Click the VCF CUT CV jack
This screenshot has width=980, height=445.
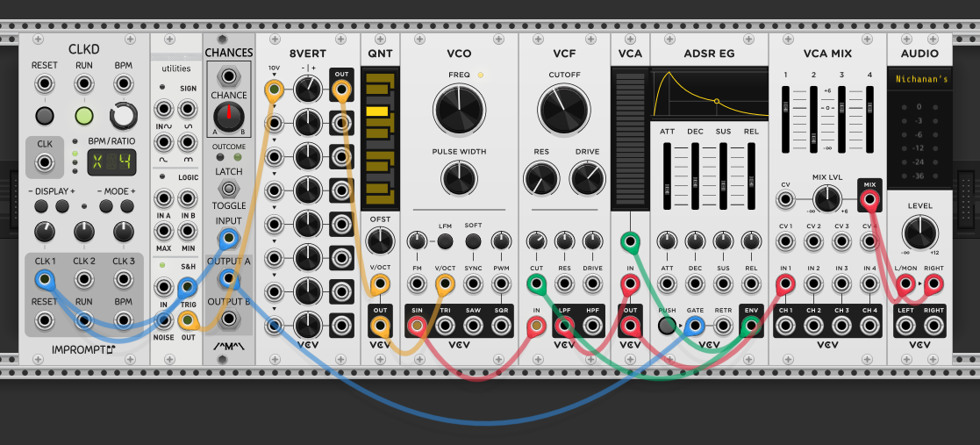(x=536, y=285)
